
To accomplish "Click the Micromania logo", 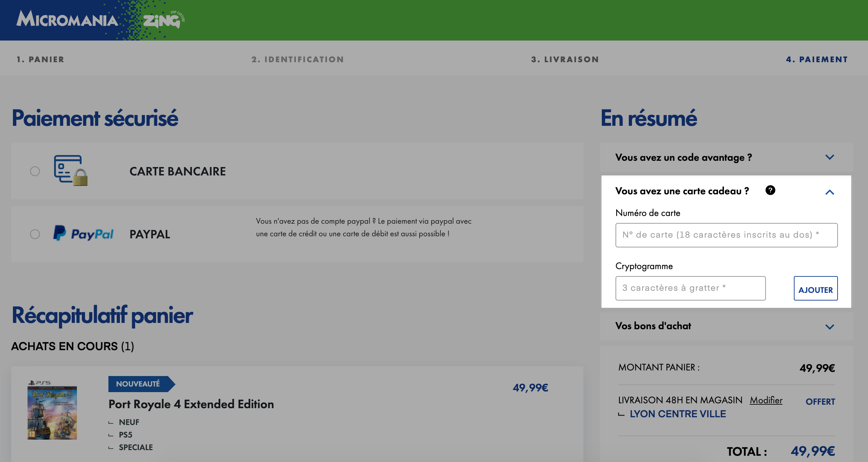I will 67,19.
